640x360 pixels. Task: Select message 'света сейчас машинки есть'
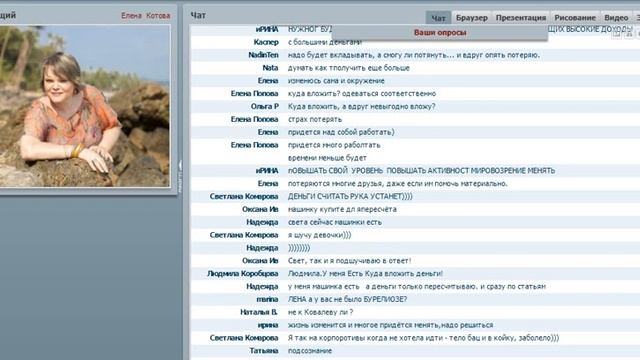335,222
